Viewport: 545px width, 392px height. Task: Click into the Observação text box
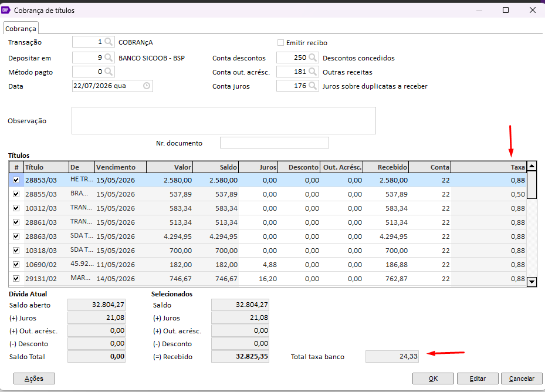[224, 121]
